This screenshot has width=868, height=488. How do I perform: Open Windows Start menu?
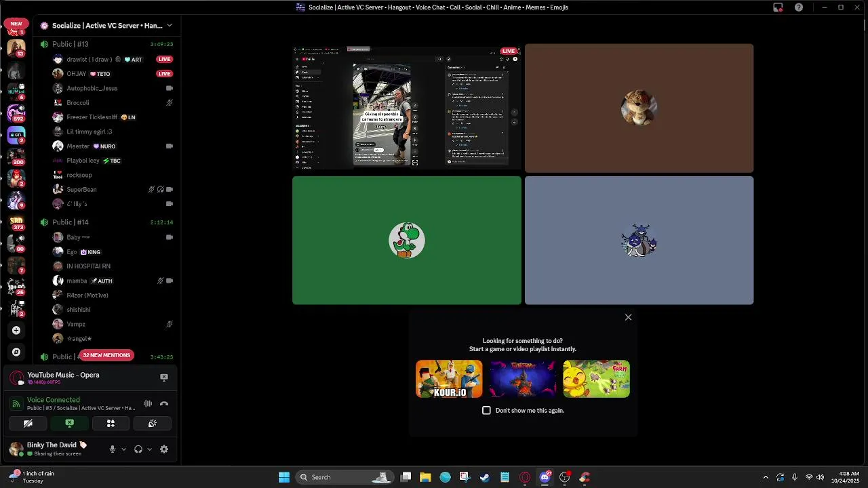click(x=284, y=477)
